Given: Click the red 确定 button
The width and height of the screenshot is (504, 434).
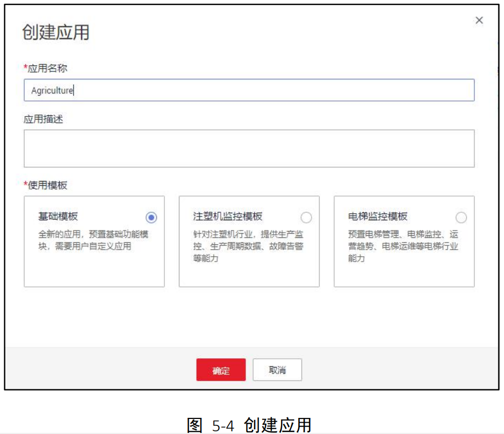Looking at the screenshot, I should [221, 370].
